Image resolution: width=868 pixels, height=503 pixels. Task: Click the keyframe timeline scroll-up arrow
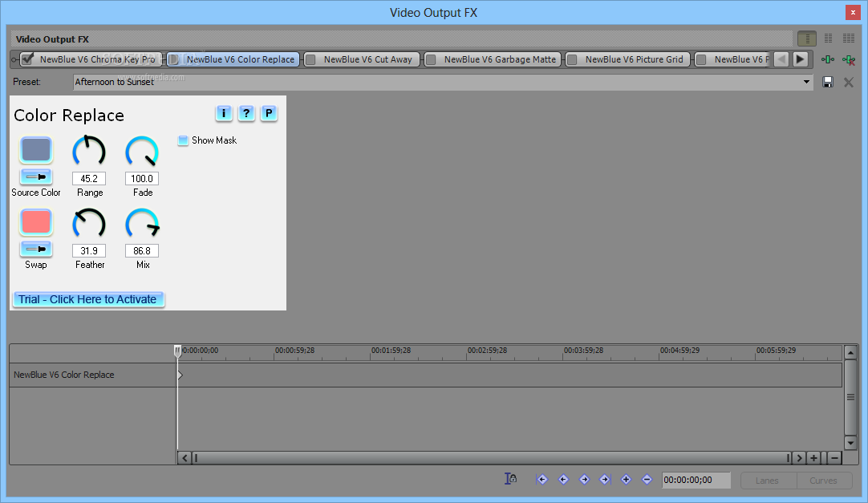click(x=851, y=352)
